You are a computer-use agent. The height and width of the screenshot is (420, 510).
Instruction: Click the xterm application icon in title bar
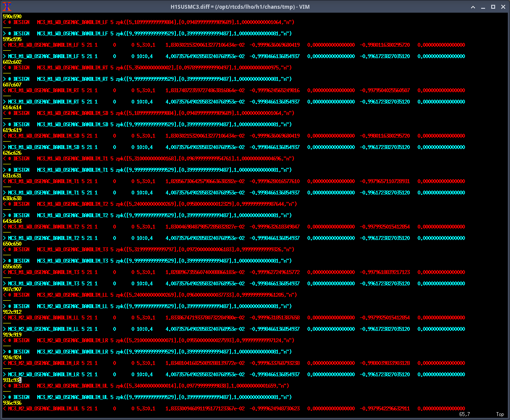[x=7, y=7]
